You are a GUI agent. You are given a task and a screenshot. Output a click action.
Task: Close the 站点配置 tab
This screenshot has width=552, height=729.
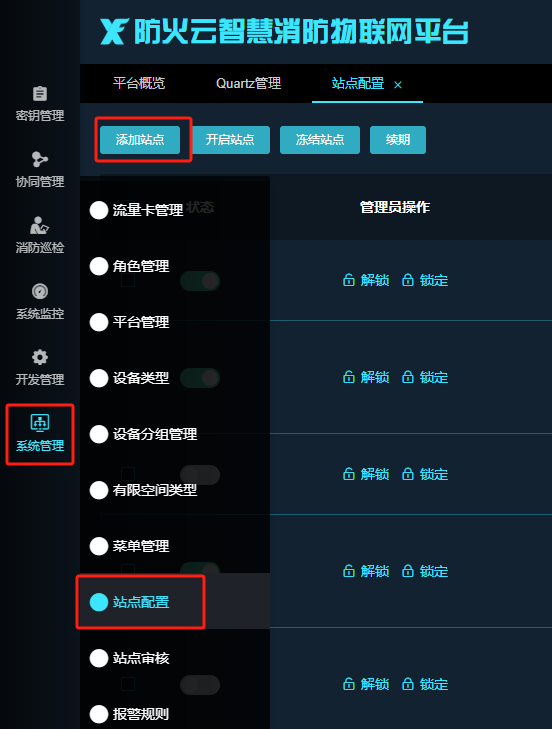point(398,85)
